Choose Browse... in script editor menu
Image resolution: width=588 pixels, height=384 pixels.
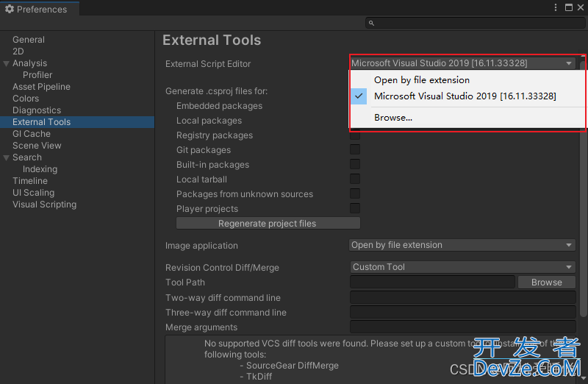coord(393,118)
